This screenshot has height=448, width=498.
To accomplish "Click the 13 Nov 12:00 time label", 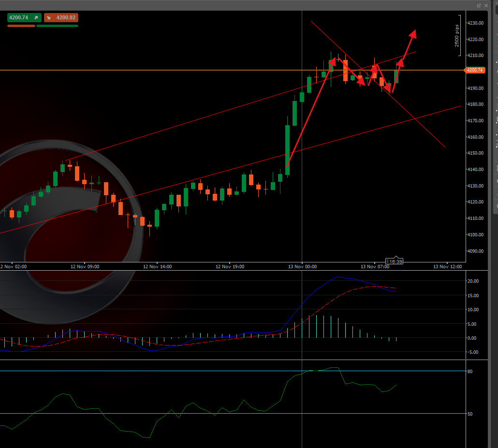I will click(x=448, y=267).
